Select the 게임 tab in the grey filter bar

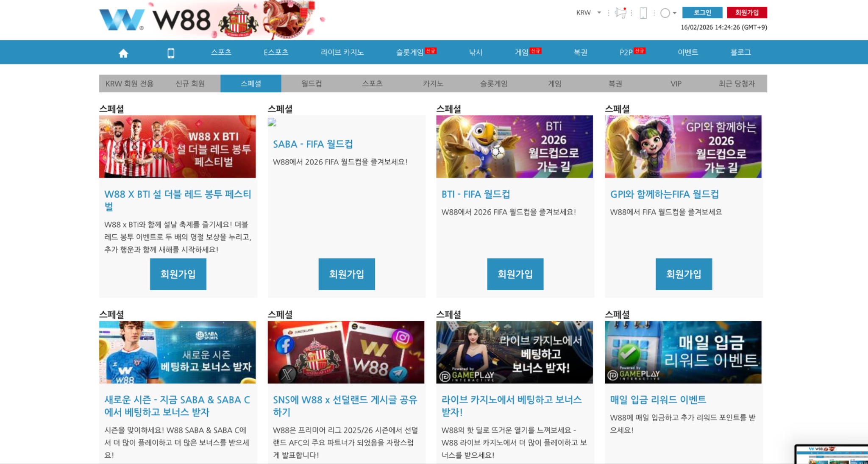554,83
